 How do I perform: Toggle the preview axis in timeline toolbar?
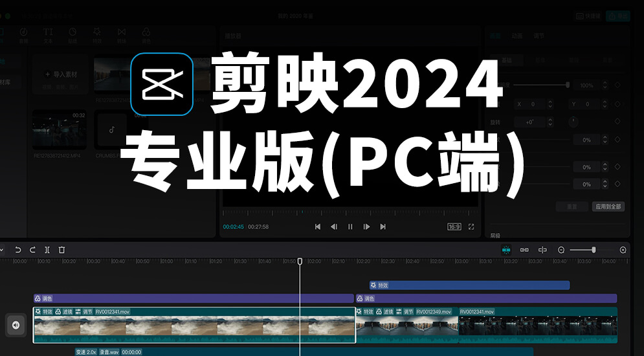pyautogui.click(x=542, y=250)
